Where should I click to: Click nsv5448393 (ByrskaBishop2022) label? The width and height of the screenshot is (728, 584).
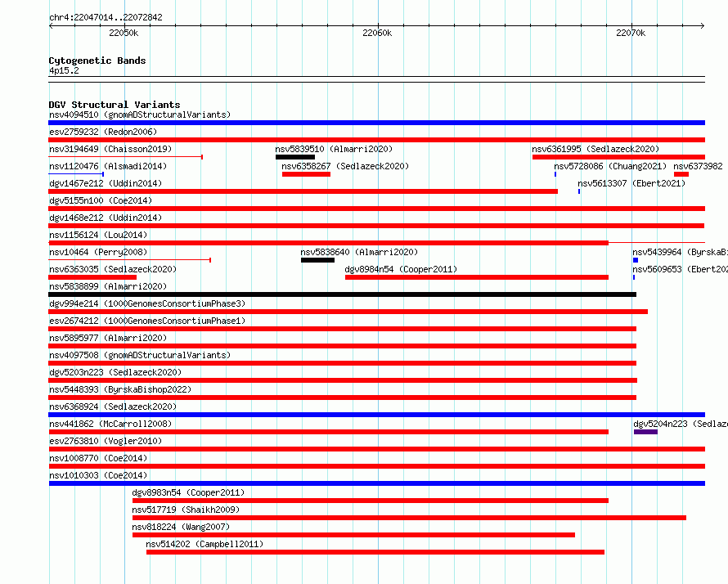click(x=120, y=389)
